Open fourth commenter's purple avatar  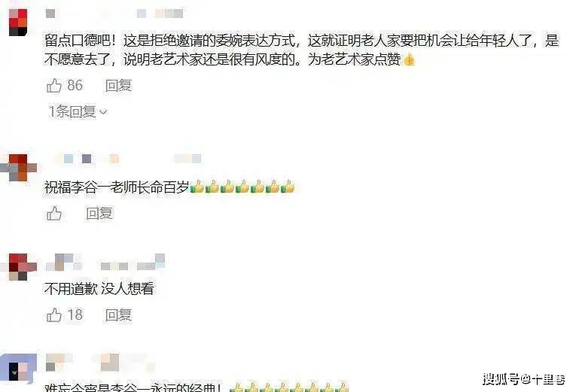tap(18, 368)
